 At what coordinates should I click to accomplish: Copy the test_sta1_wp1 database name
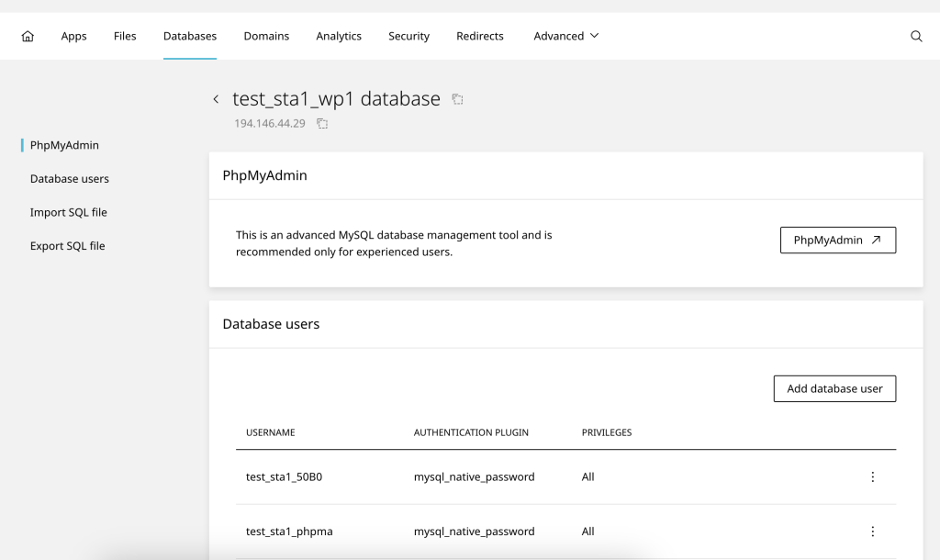[457, 99]
